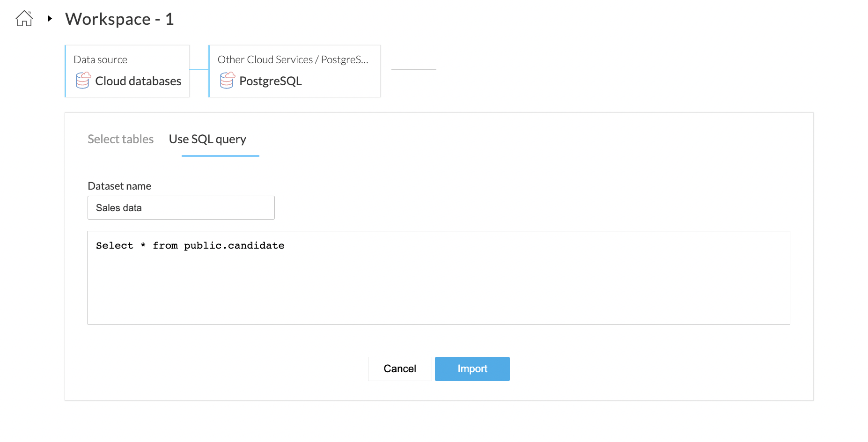Open the Workspace - 1 breadcrumb title
This screenshot has height=442, width=868.
(119, 19)
